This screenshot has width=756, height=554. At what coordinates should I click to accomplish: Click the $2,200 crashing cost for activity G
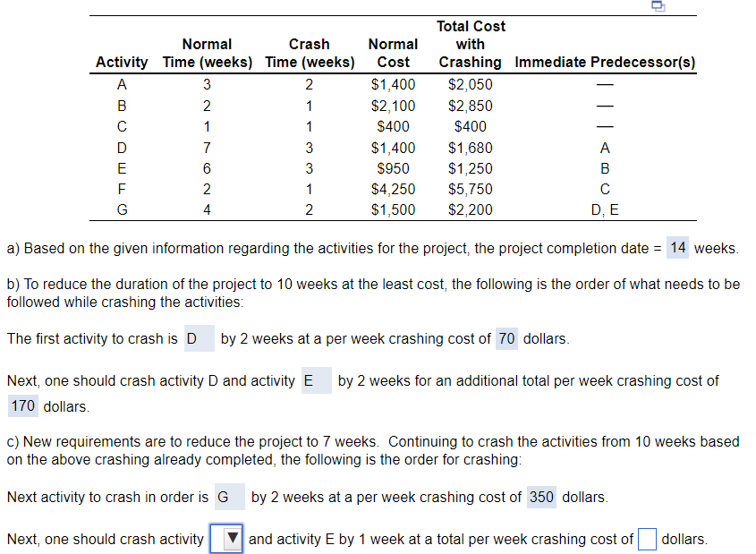(471, 209)
